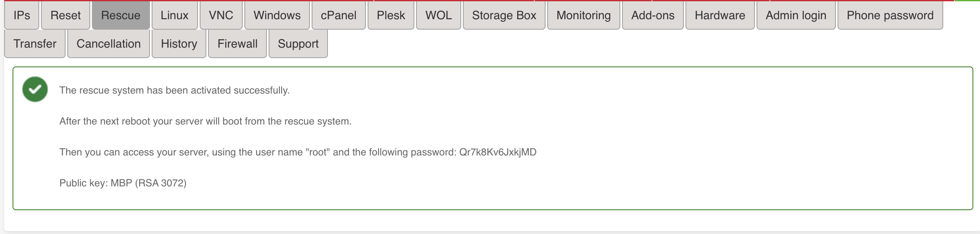Click the rescue root password text
This screenshot has height=234, width=980.
[x=498, y=152]
